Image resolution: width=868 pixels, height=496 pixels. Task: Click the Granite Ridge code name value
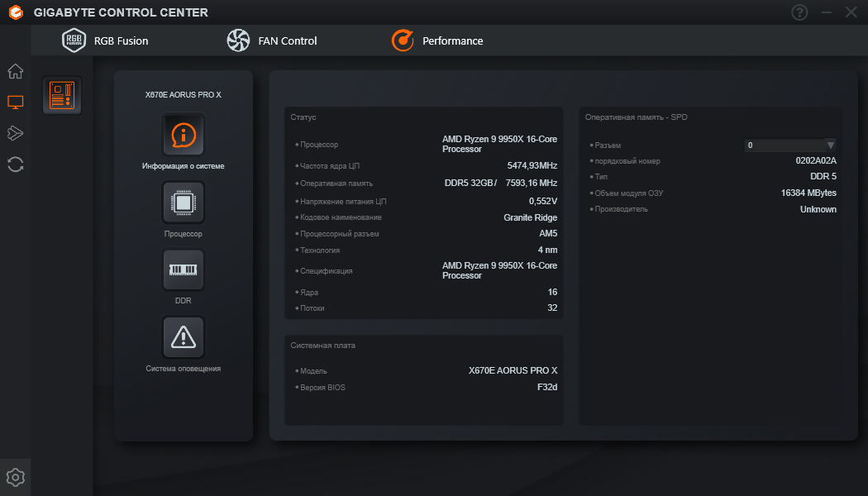pyautogui.click(x=531, y=217)
